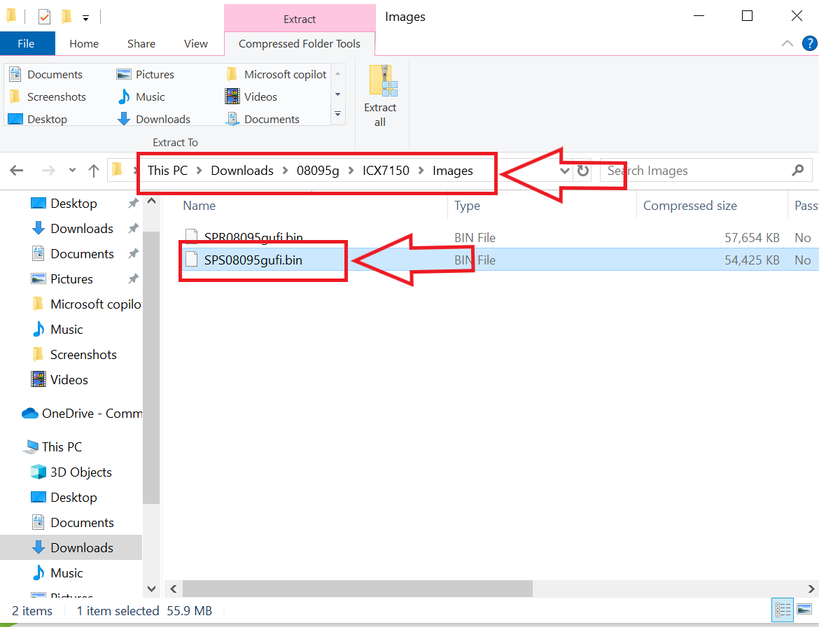Click ICX7150 in the address path
The image size is (819, 627).
click(386, 170)
